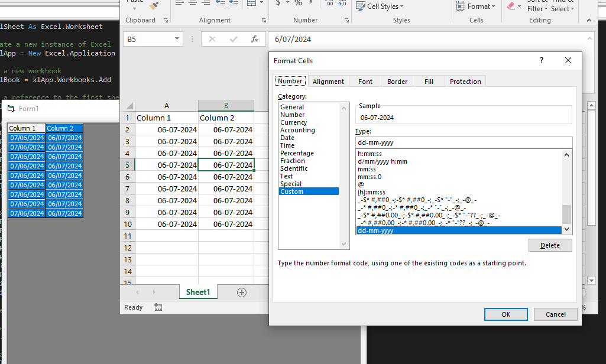Select the Date category
The width and height of the screenshot is (606, 364).
(287, 138)
